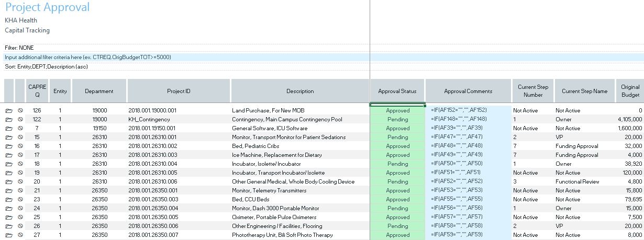The image size is (644, 240).
Task: Select the Original Budget column header
Action: [630, 91]
